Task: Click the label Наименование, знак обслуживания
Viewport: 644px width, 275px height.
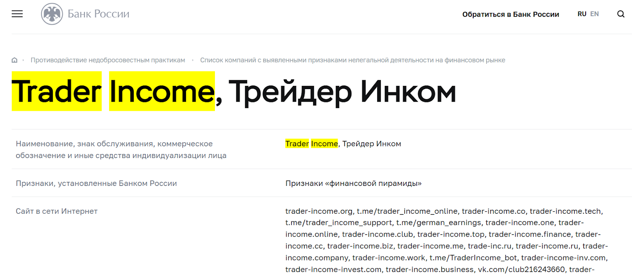Action: click(x=121, y=150)
